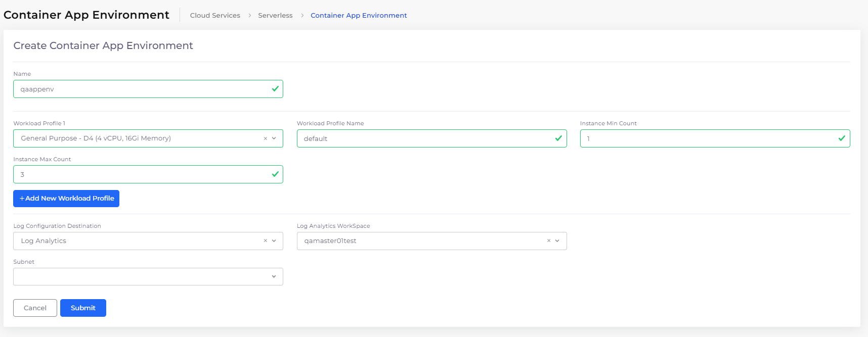Open the Log Analytics WorkSpace dropdown arrow

click(557, 241)
